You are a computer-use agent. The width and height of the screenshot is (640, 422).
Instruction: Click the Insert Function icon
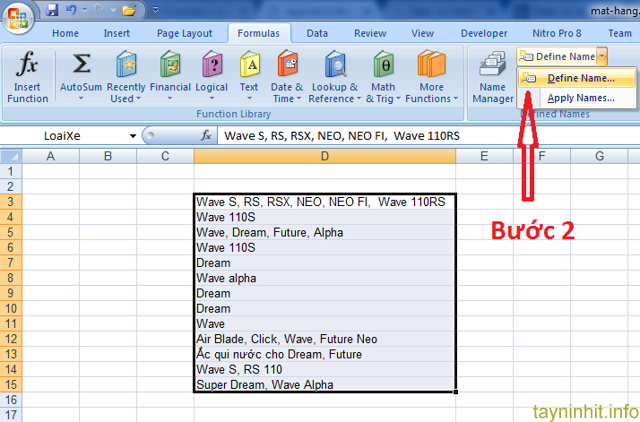click(x=27, y=77)
